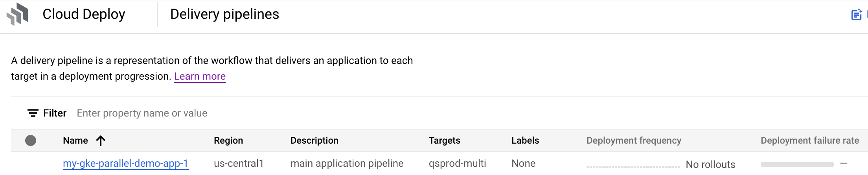Click the Labels column header
Viewport: 868px width, 175px height.
click(525, 140)
